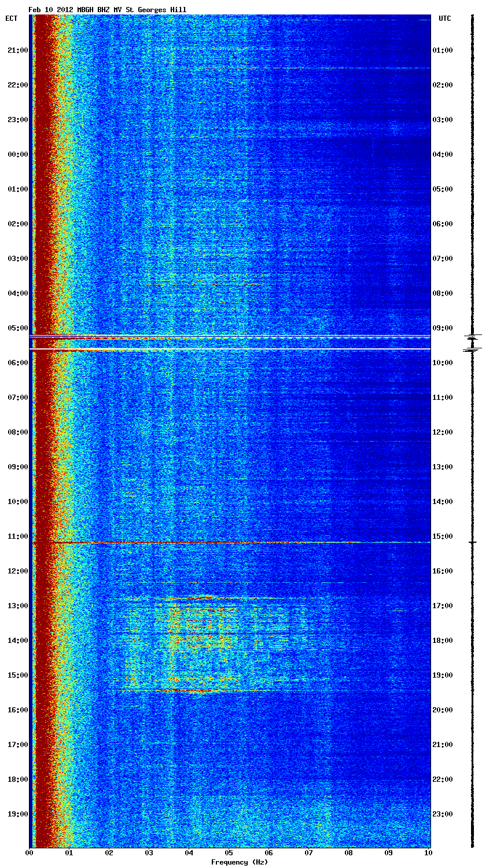This screenshot has width=493, height=868.
Task: Select the 17:00 label on the UTC axis
Action: 443,606
